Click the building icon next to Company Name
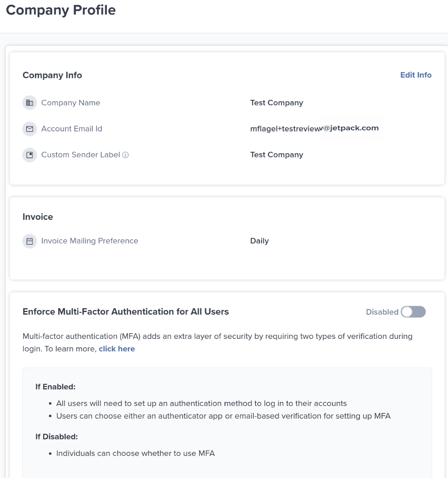 (29, 103)
